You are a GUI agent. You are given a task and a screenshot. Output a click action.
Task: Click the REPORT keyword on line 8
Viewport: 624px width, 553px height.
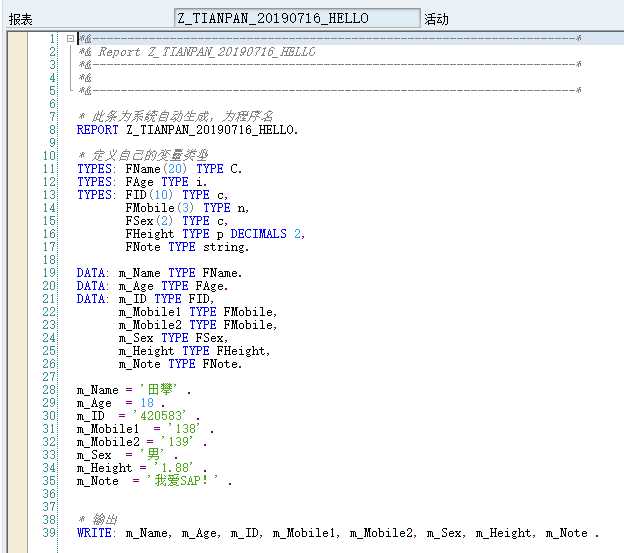pyautogui.click(x=98, y=130)
